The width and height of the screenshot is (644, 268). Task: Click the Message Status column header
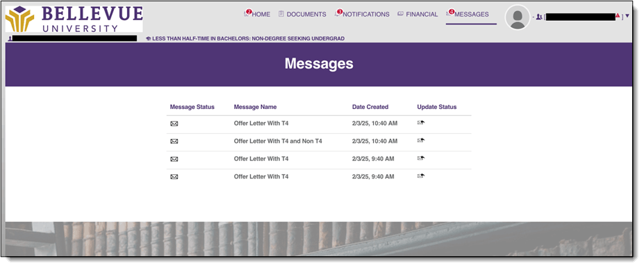pyautogui.click(x=192, y=107)
